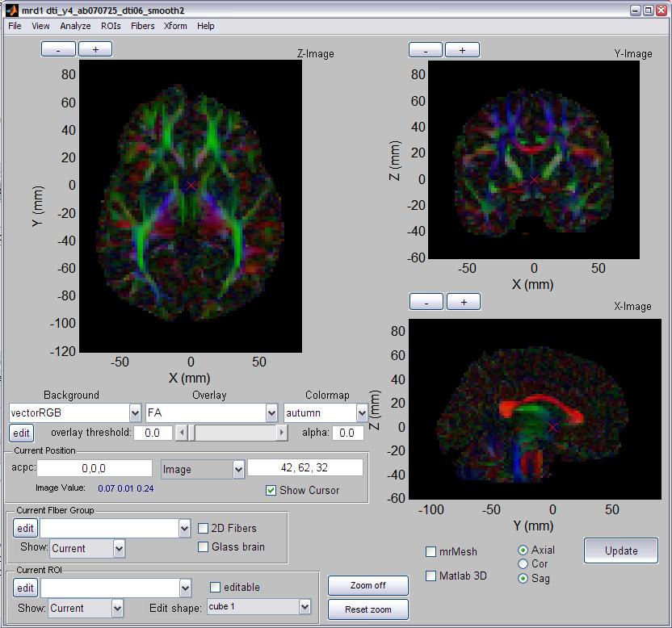Expand the Colormap autumn dropdown

361,413
